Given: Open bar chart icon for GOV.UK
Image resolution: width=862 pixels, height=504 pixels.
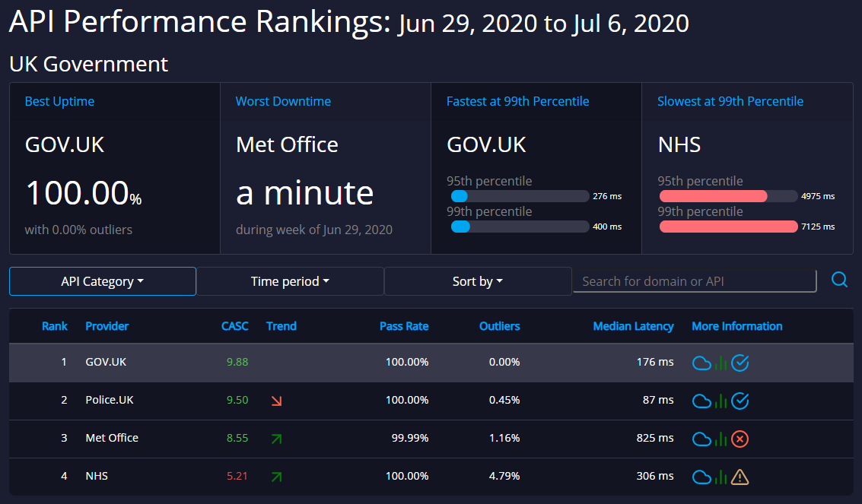Looking at the screenshot, I should (720, 363).
